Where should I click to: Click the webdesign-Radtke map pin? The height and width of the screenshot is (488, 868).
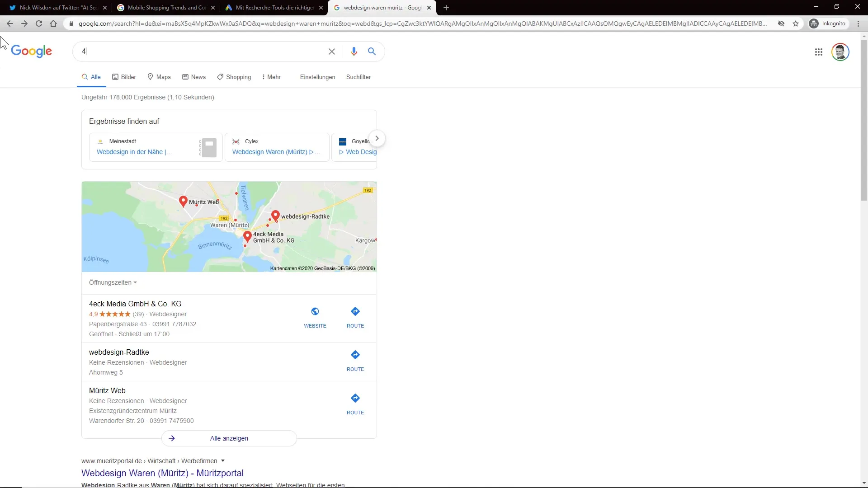pos(275,216)
